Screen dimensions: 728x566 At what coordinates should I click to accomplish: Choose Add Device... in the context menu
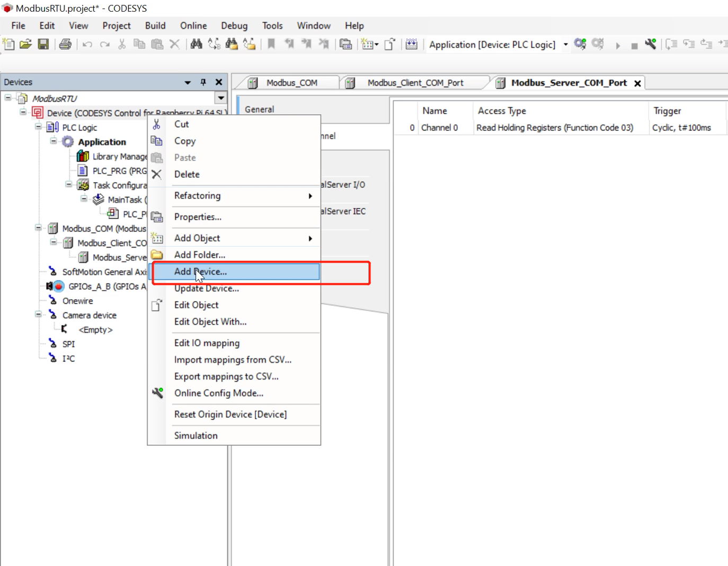click(x=234, y=272)
